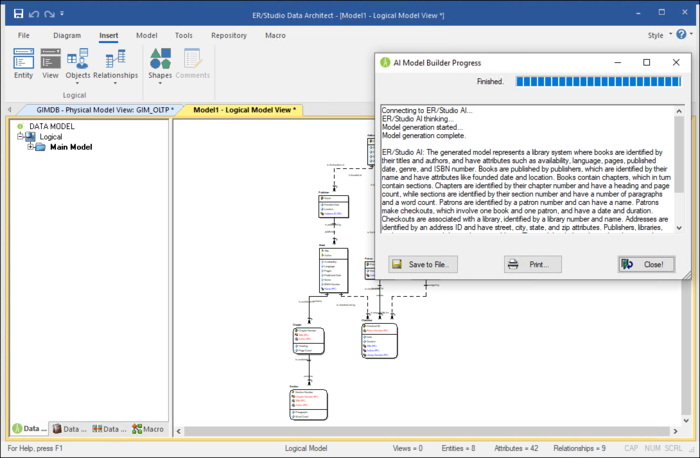Switch to GIMDB Physical Model View tab
This screenshot has height=458, width=700.
tap(102, 110)
